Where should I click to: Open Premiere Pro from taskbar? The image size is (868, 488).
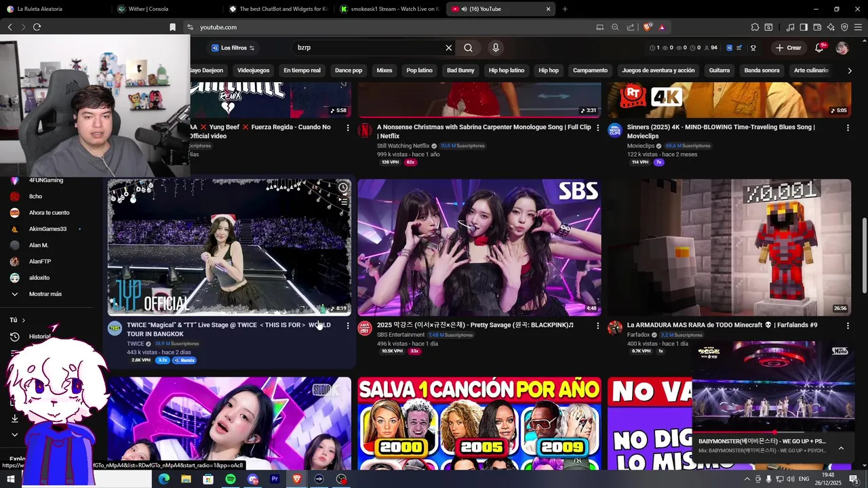tap(275, 479)
